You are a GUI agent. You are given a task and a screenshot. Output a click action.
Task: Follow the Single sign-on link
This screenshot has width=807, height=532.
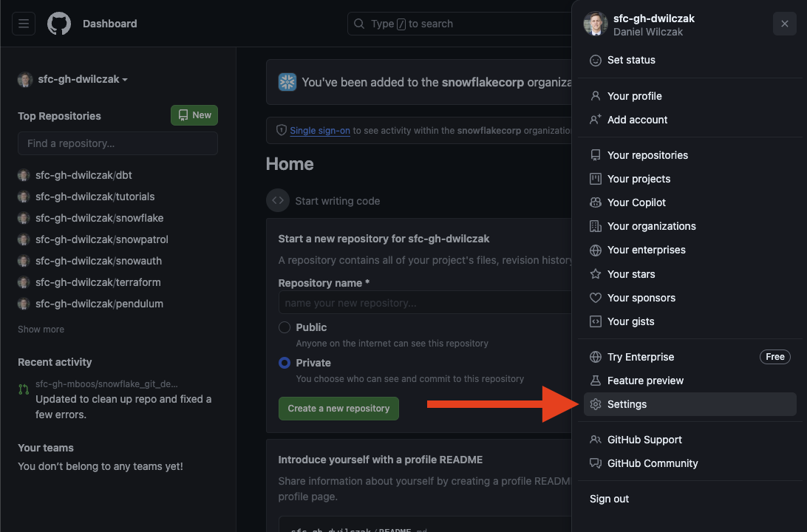point(320,131)
